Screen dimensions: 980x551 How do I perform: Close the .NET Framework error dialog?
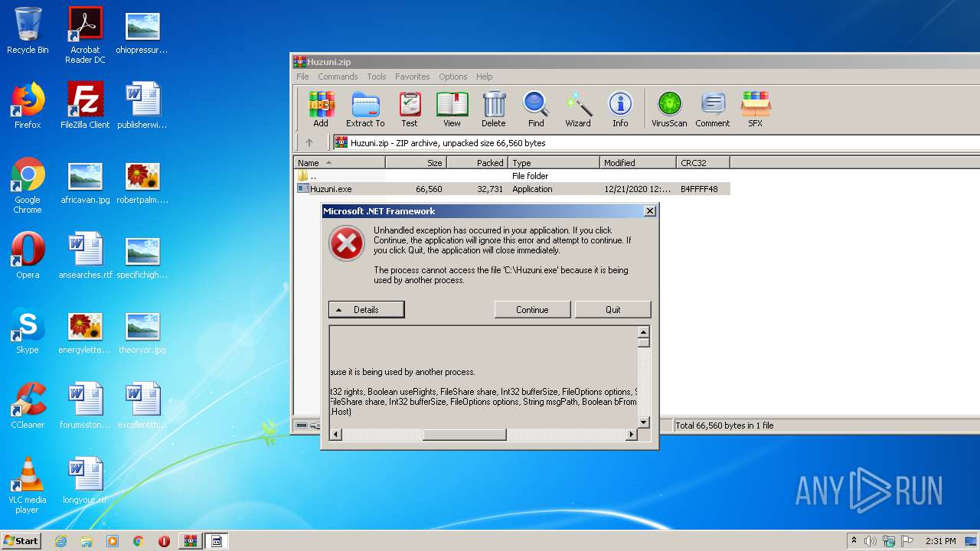point(650,211)
